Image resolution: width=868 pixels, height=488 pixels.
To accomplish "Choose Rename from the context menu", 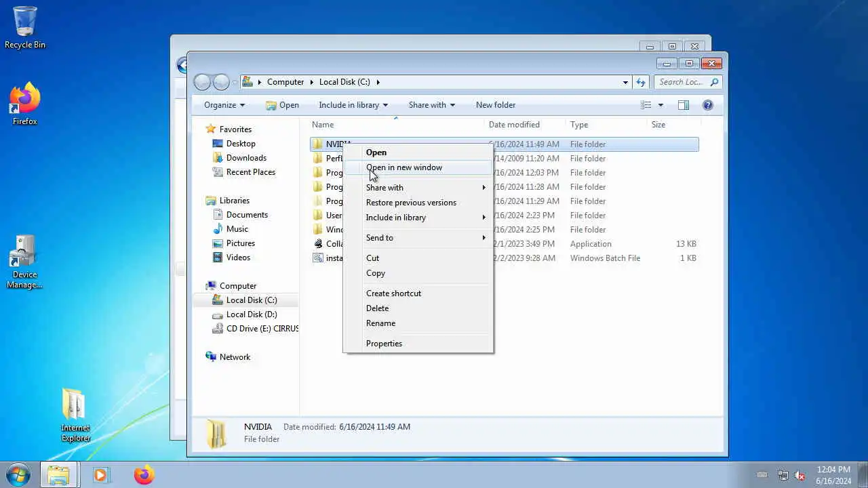I will click(x=418, y=323).
